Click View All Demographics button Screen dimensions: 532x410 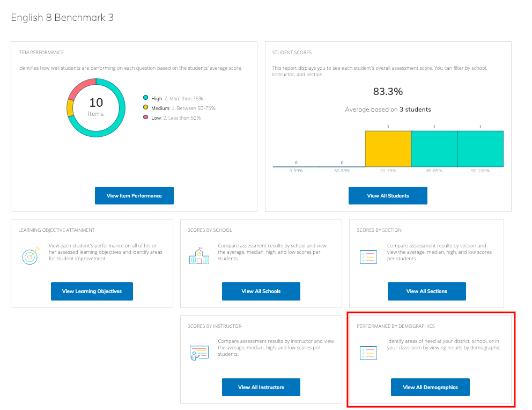tap(430, 387)
